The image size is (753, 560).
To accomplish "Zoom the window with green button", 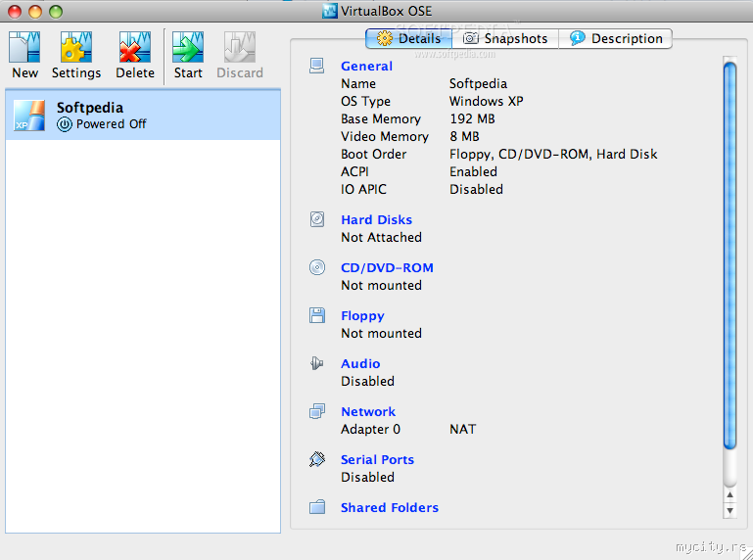I will click(56, 11).
